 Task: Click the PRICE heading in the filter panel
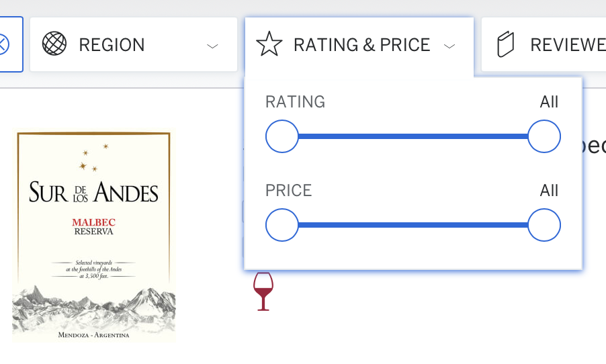(x=289, y=191)
